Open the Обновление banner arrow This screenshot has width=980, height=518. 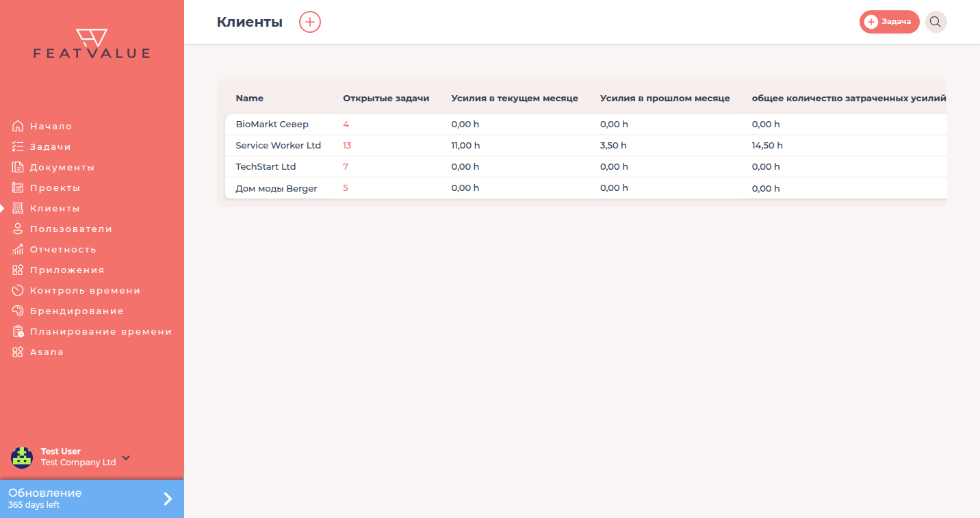click(x=168, y=499)
